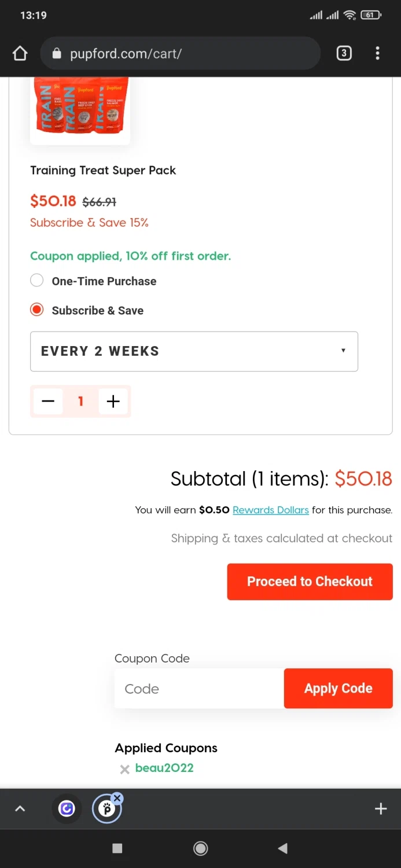Open the Every 2 Weeks frequency dropdown
The height and width of the screenshot is (868, 401).
(x=194, y=351)
